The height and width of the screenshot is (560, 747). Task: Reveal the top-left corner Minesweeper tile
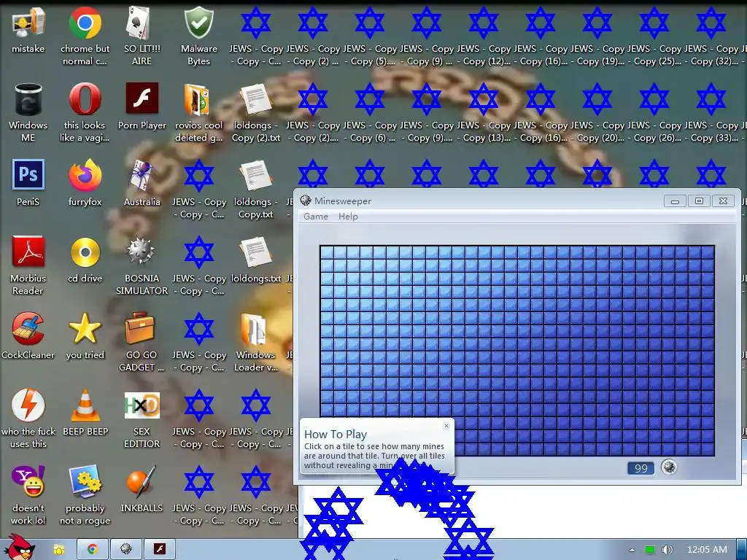tap(327, 253)
